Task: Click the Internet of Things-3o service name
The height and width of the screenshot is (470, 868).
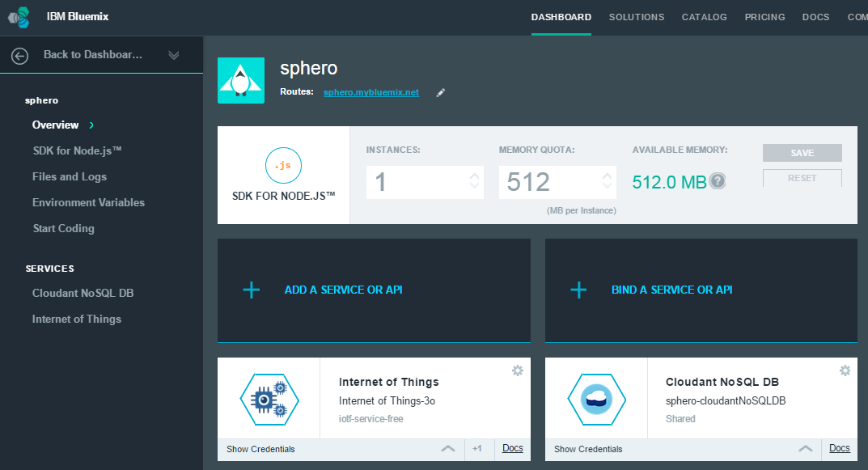Action: pyautogui.click(x=387, y=400)
